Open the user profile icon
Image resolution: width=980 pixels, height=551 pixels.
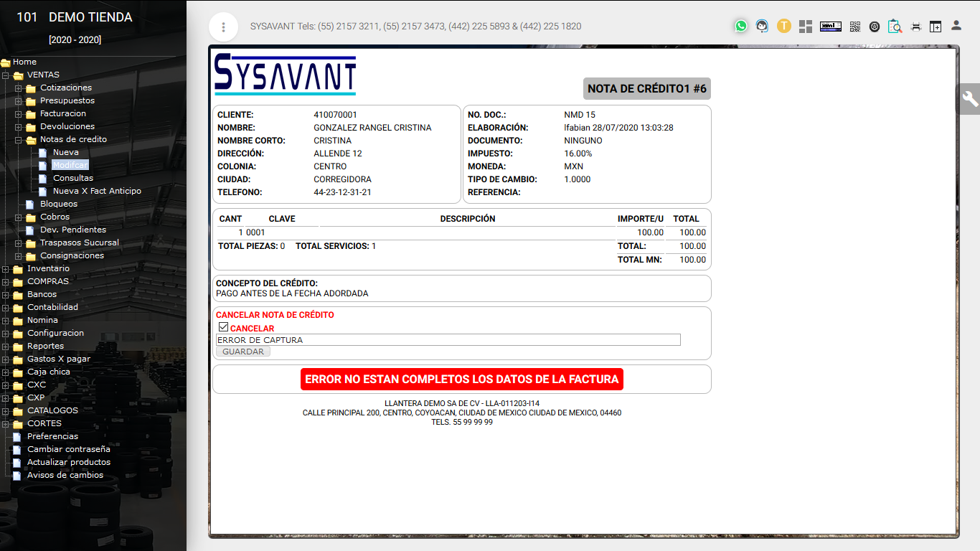956,26
